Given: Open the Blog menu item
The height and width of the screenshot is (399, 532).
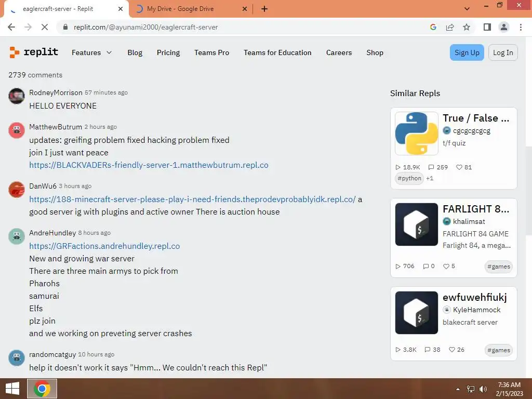Looking at the screenshot, I should pyautogui.click(x=135, y=52).
